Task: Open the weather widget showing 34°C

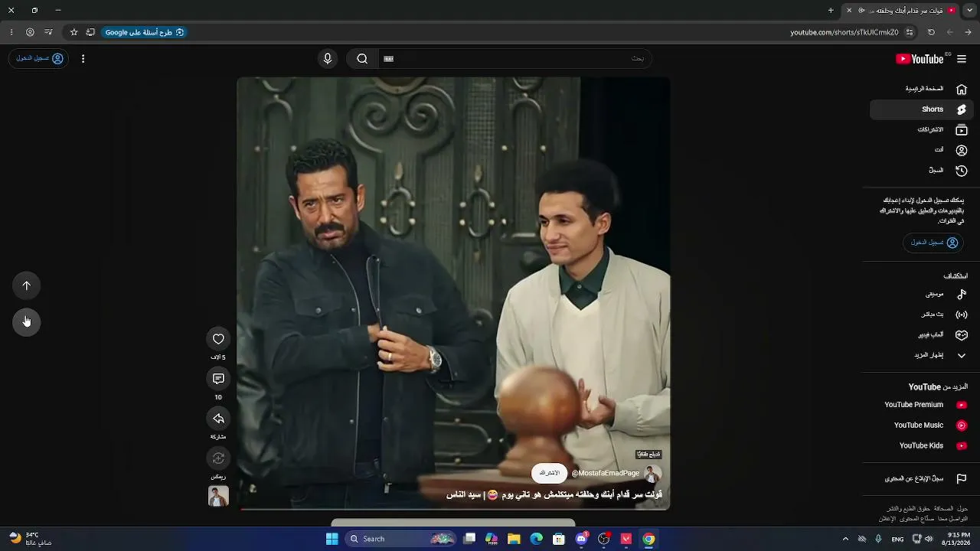Action: (31, 539)
